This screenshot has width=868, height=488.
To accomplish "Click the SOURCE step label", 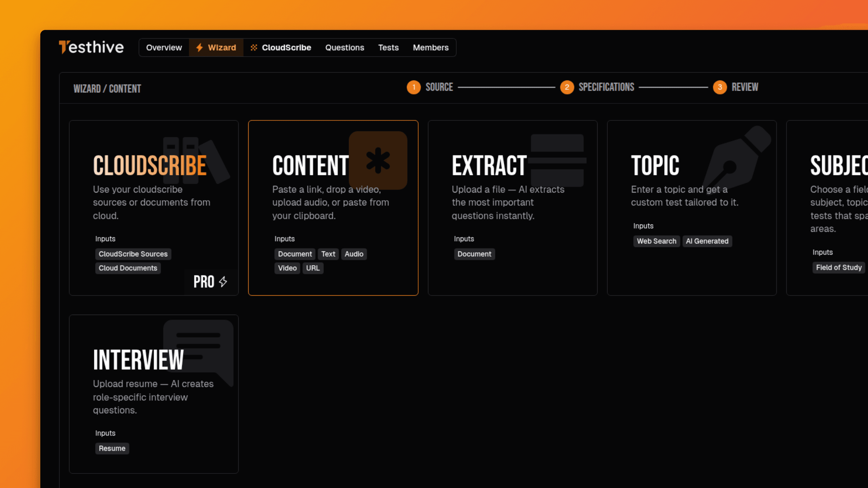I will [x=439, y=87].
